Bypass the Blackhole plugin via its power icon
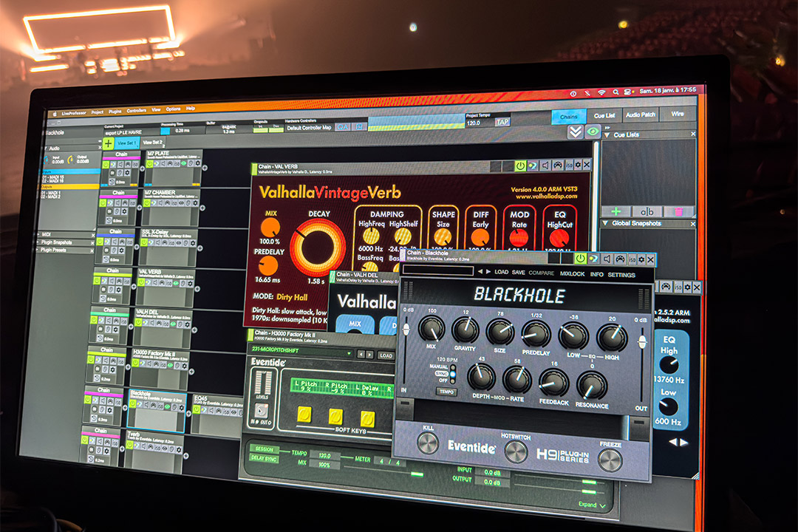 pos(580,259)
